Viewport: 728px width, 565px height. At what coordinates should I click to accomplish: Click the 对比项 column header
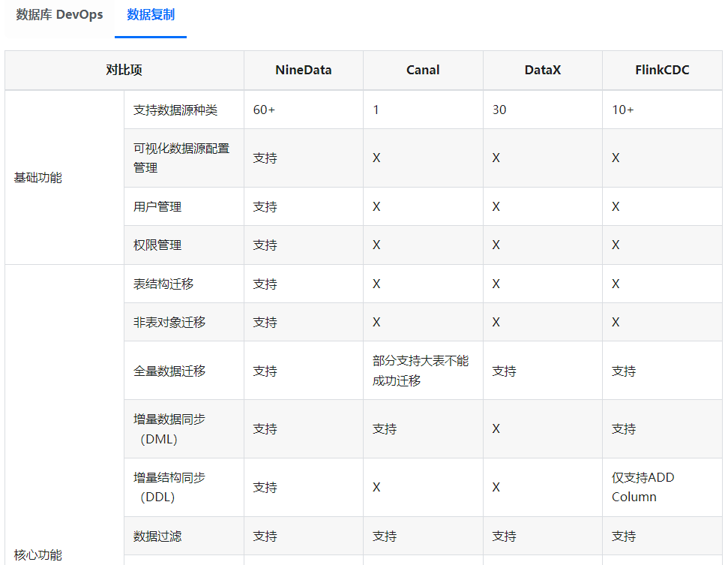tap(124, 71)
